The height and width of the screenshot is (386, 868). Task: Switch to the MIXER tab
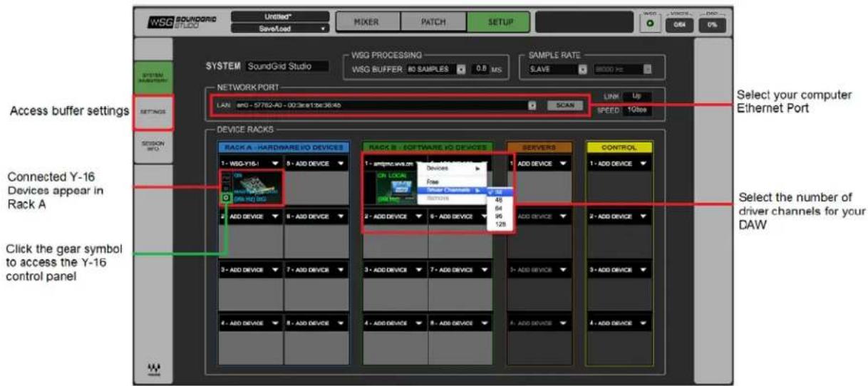pyautogui.click(x=366, y=23)
